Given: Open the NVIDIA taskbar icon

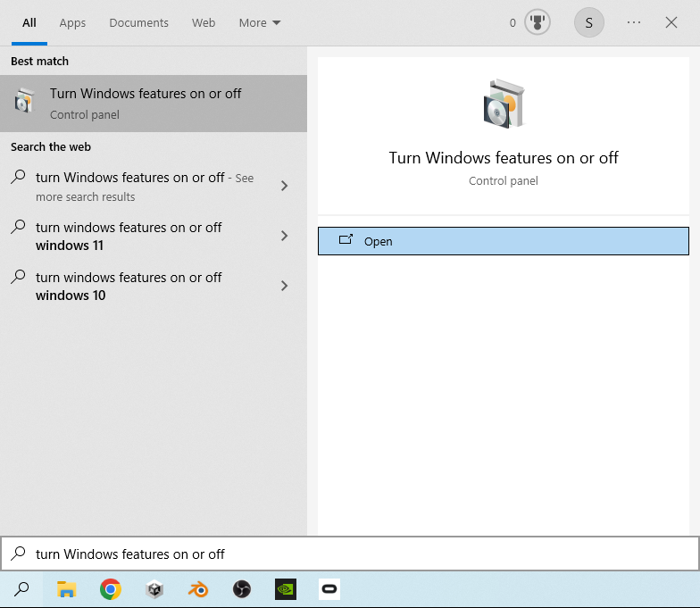Looking at the screenshot, I should pyautogui.click(x=286, y=589).
